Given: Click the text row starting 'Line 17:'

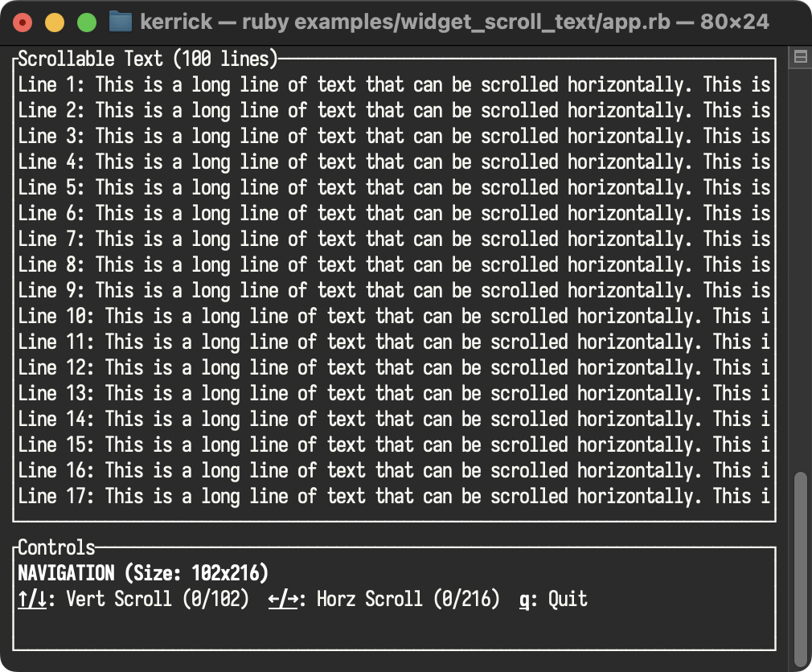Looking at the screenshot, I should point(394,496).
